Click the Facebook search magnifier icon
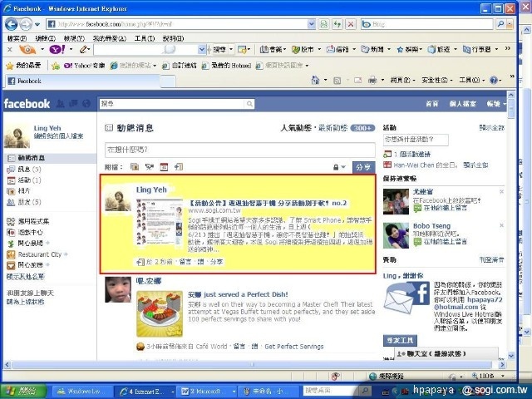 (x=249, y=104)
